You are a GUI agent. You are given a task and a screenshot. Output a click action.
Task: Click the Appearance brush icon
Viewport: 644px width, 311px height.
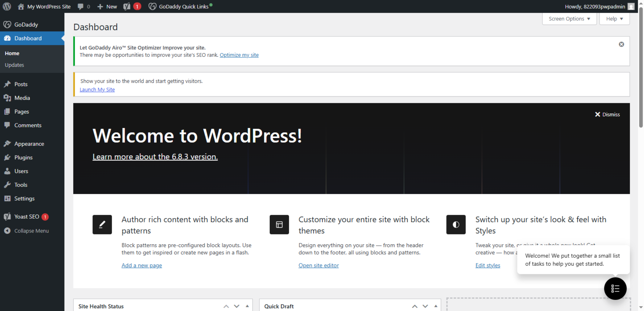click(x=8, y=144)
